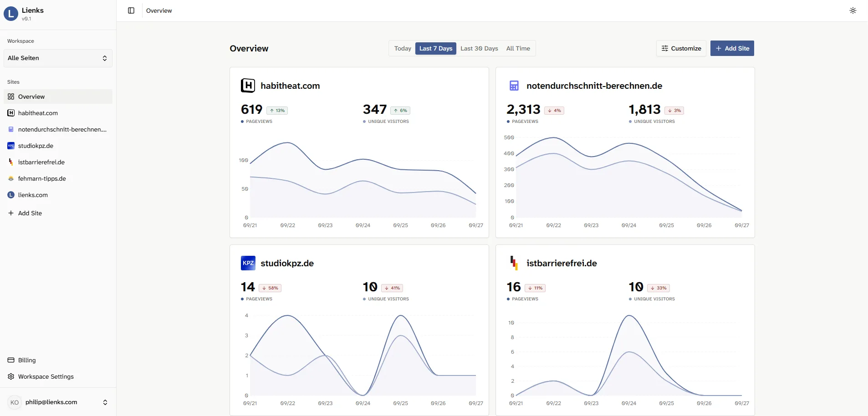The height and width of the screenshot is (416, 868).
Task: Click the lienks.com icon in sidebar
Action: (x=11, y=195)
